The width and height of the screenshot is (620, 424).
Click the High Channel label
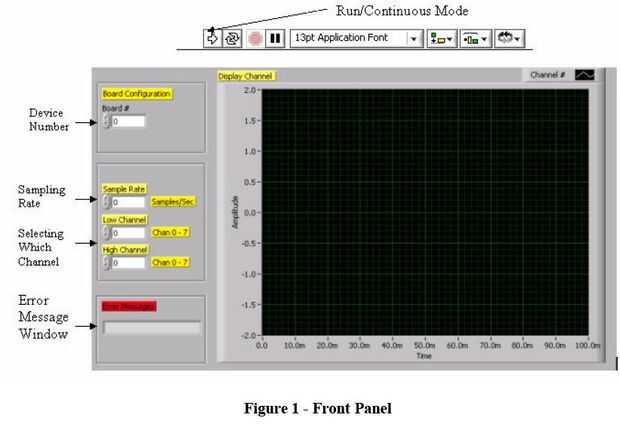[125, 250]
